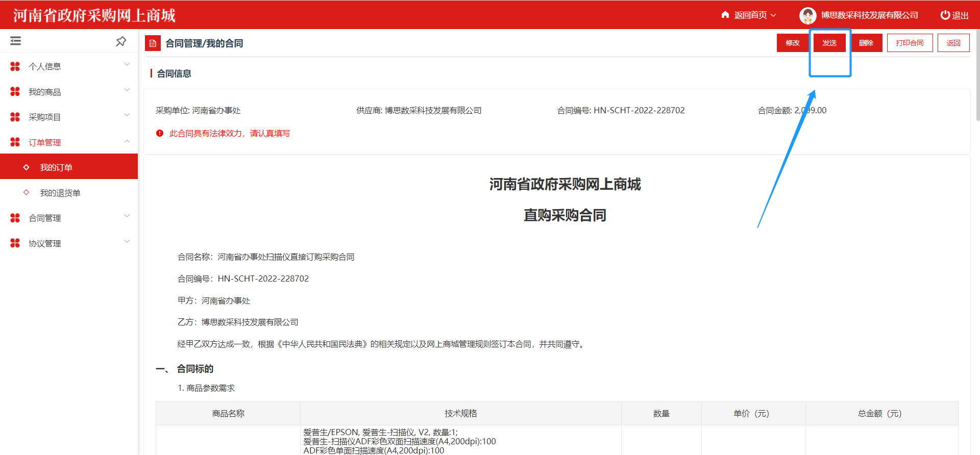Click the 个人信息 menu icon
980x455 pixels.
coord(15,66)
